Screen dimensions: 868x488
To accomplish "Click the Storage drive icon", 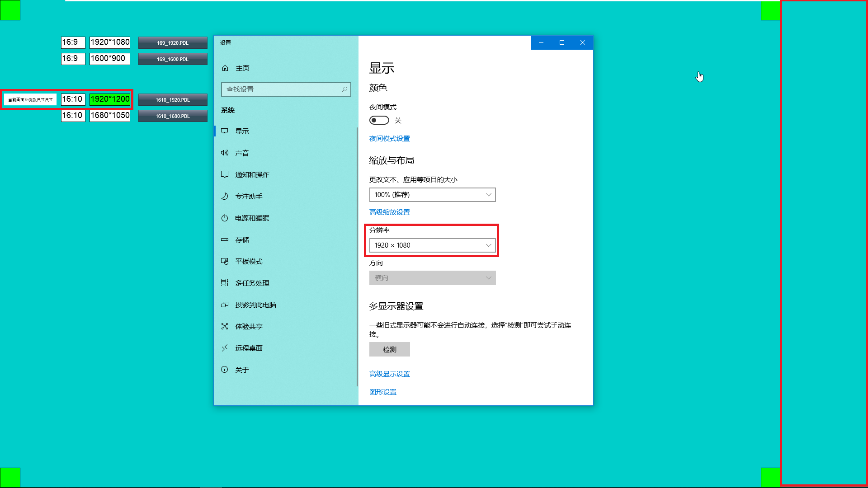I will 225,239.
